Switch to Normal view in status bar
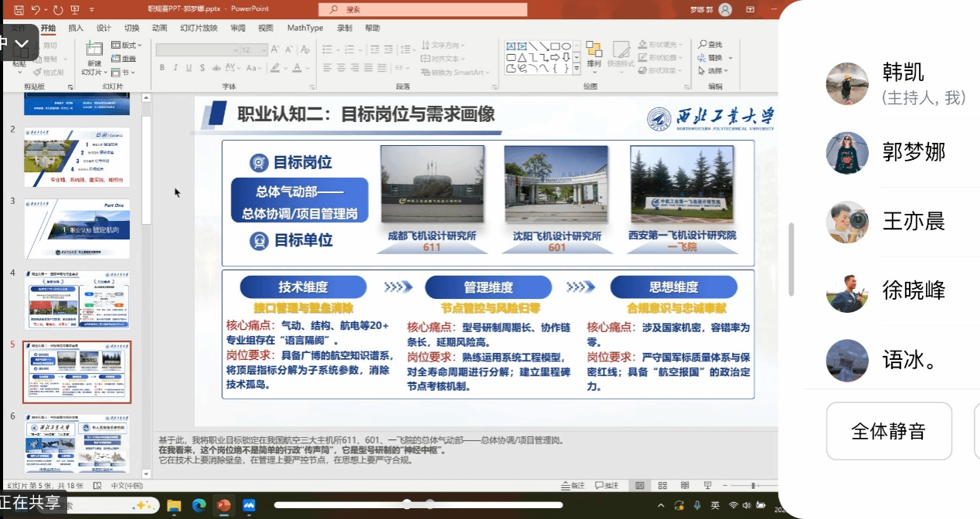 click(640, 485)
